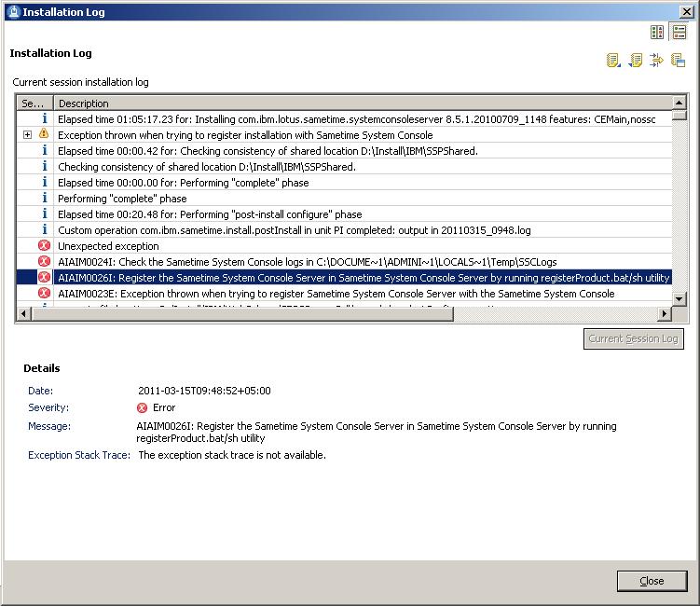Viewport: 700px width, 606px height.
Task: Click the 'Exception Stack Trace:' label
Action: 79,455
